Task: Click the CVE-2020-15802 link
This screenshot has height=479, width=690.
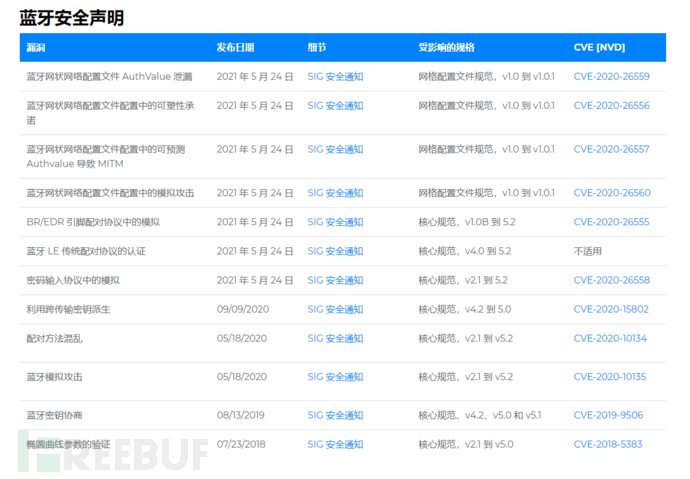Action: tap(611, 309)
